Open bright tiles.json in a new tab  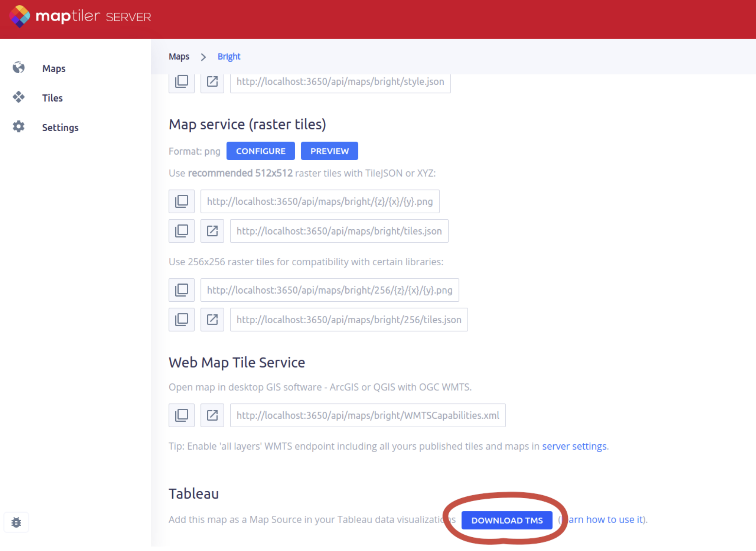(212, 231)
